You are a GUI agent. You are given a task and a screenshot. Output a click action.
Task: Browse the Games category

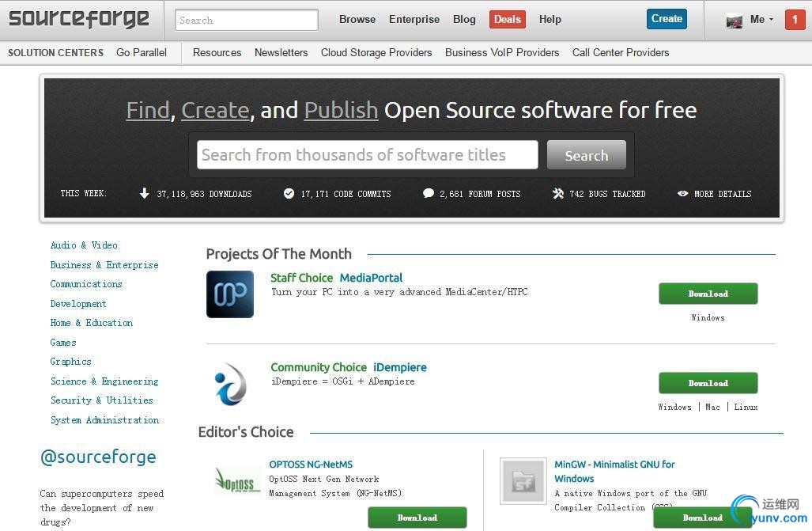63,342
